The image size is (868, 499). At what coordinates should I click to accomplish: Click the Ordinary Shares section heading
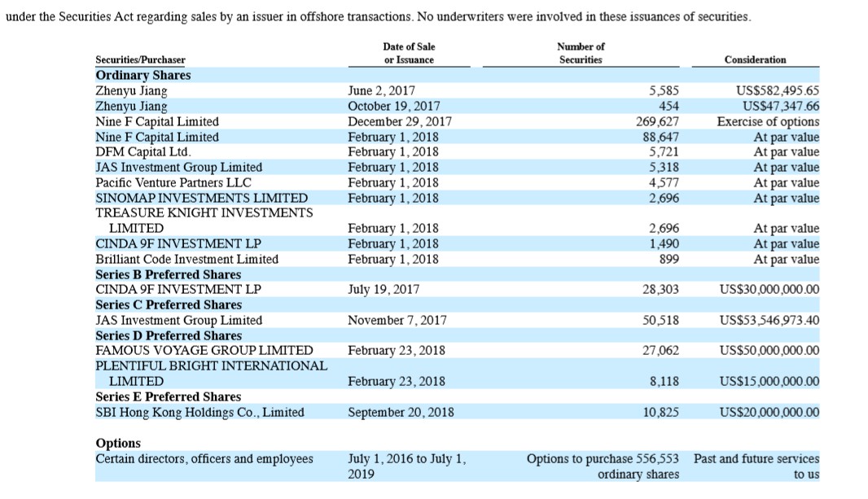click(143, 75)
